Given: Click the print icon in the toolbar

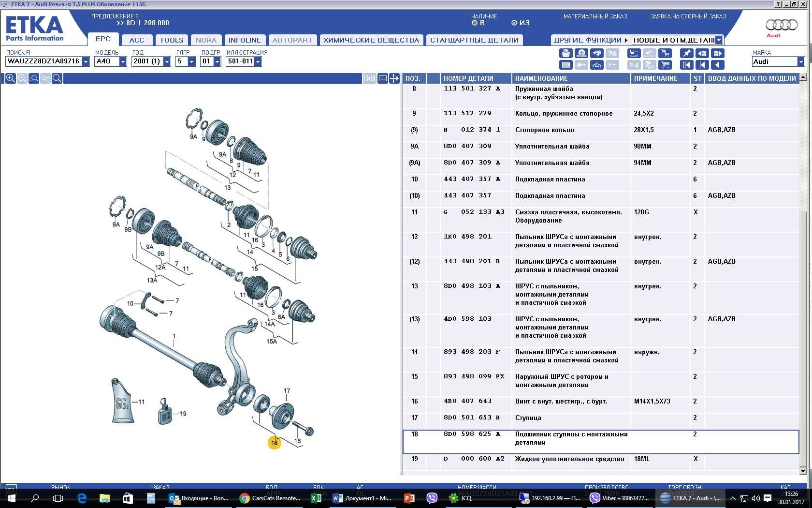Looking at the screenshot, I should (x=566, y=53).
